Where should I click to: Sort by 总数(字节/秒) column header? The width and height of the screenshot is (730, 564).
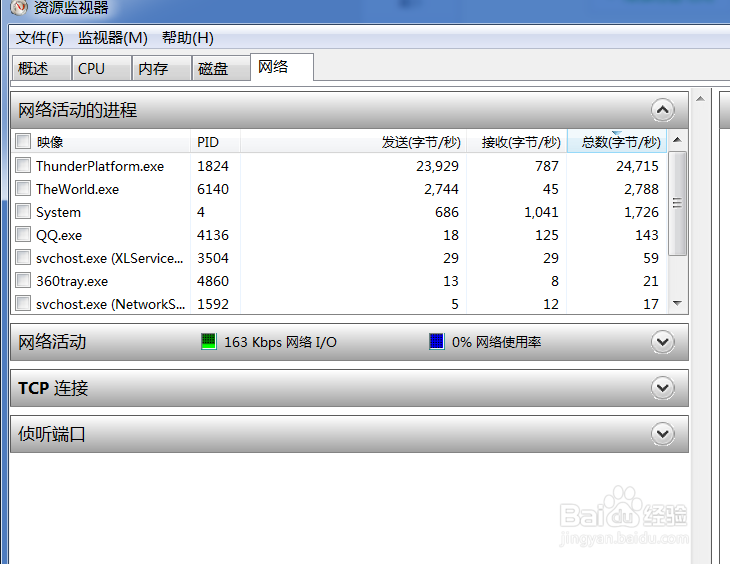coord(616,142)
